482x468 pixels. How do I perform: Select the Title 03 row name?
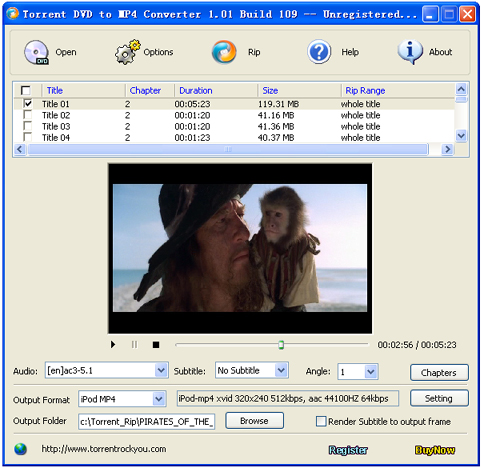[x=56, y=127]
